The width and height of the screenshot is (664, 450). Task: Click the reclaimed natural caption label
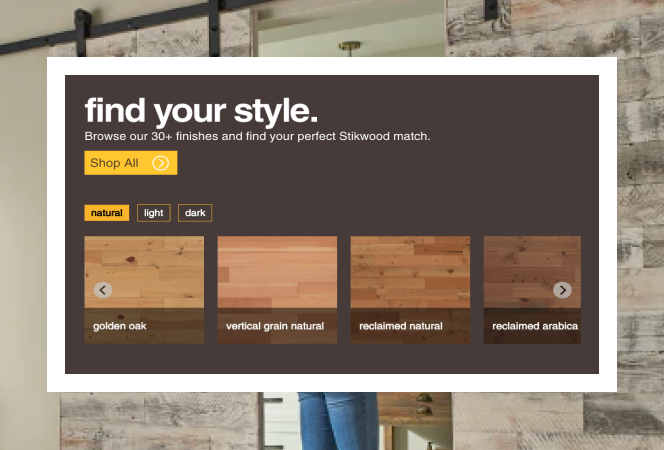(401, 326)
